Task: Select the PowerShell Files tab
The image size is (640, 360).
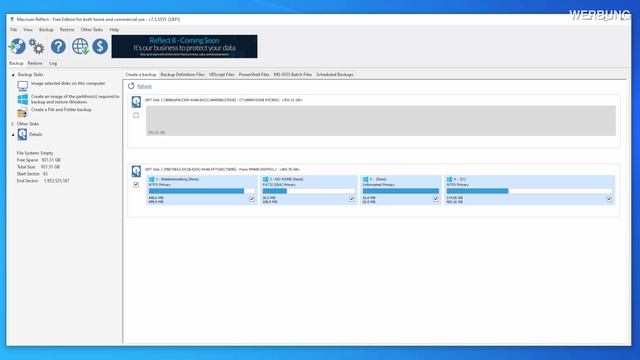Action: tap(254, 75)
